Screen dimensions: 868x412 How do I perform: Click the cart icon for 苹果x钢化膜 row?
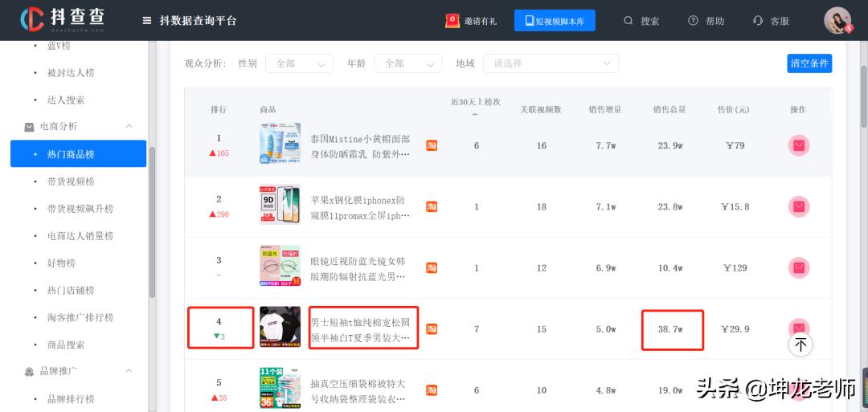[x=799, y=207]
